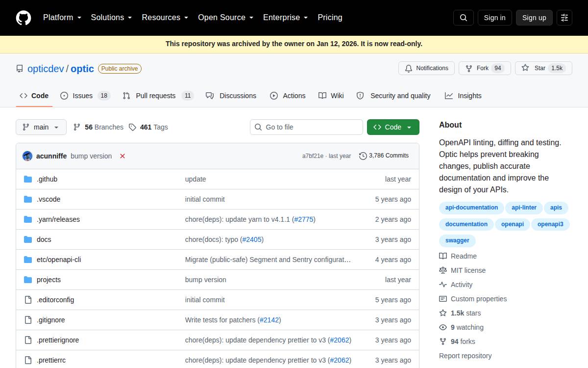Open the optic repository name link
The image size is (588, 368).
tap(82, 69)
